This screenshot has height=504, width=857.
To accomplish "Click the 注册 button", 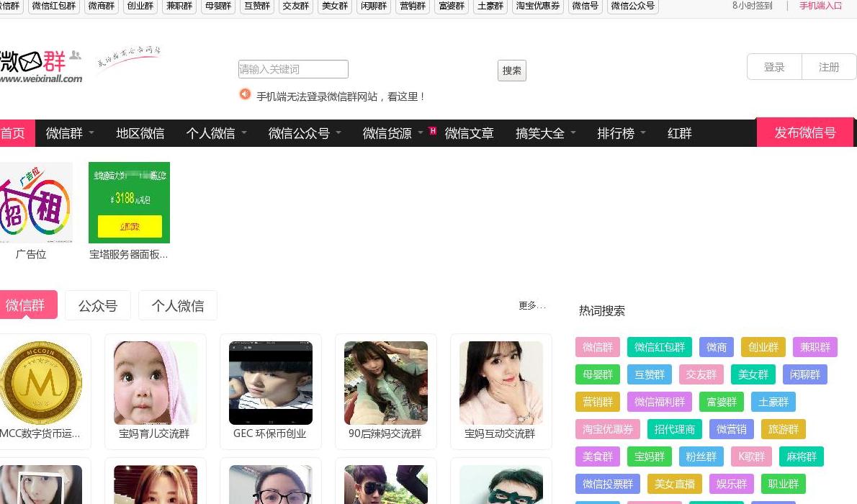I will pyautogui.click(x=829, y=67).
